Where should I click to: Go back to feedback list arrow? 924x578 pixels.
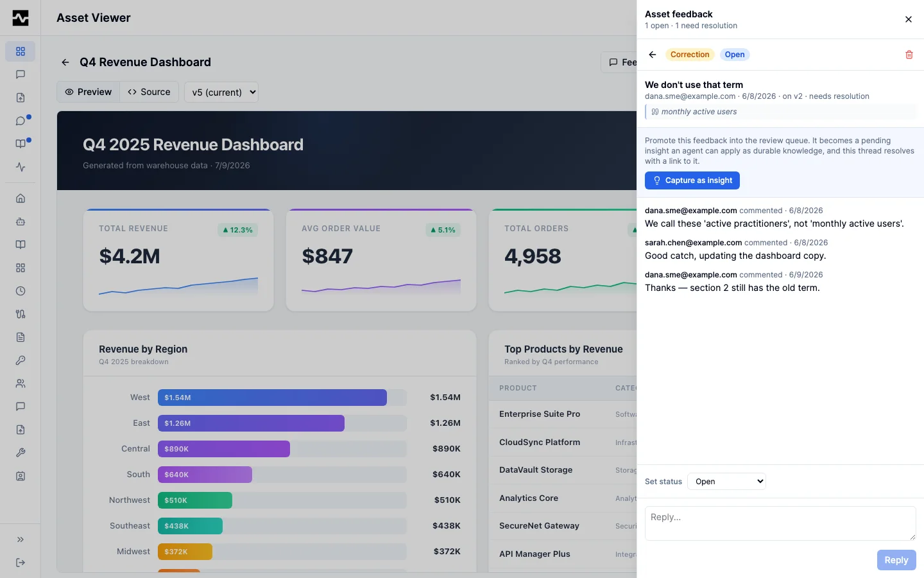point(653,55)
